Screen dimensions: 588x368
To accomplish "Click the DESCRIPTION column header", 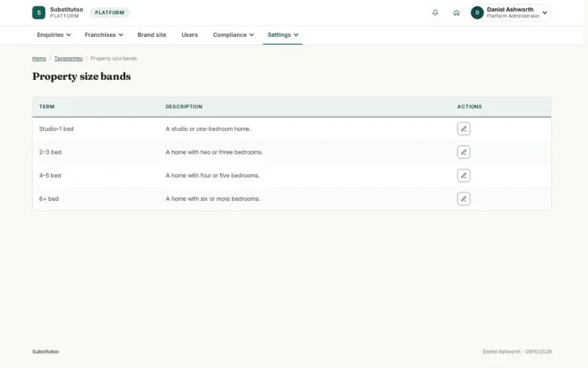I will coord(184,107).
